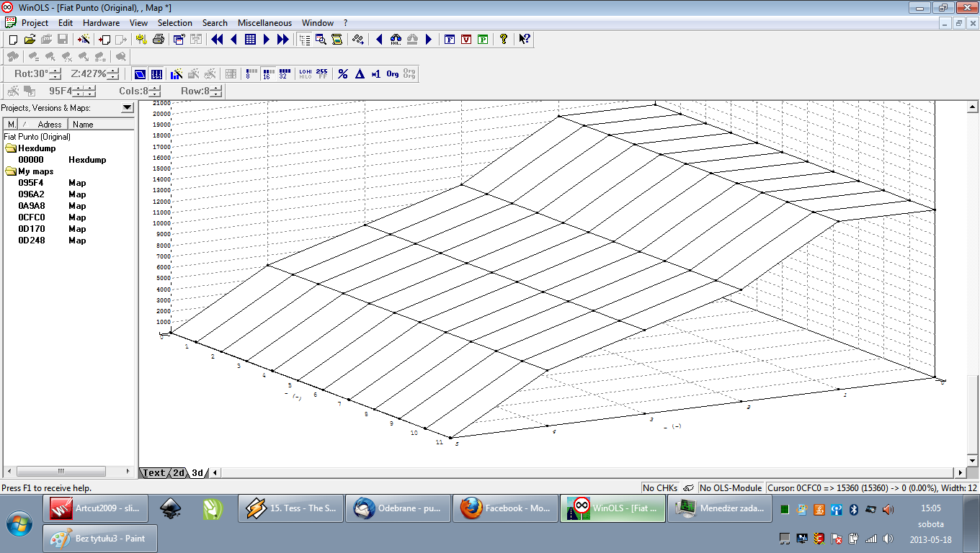Viewport: 980px width, 553px height.
Task: Collapse the Hexdump folder in tree
Action: pos(11,148)
